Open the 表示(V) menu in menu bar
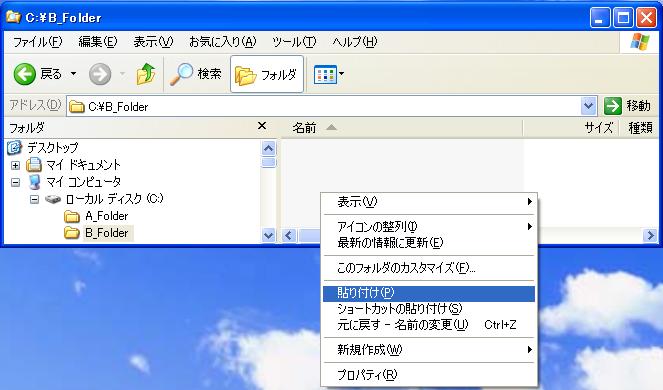The image size is (663, 390). click(x=153, y=42)
